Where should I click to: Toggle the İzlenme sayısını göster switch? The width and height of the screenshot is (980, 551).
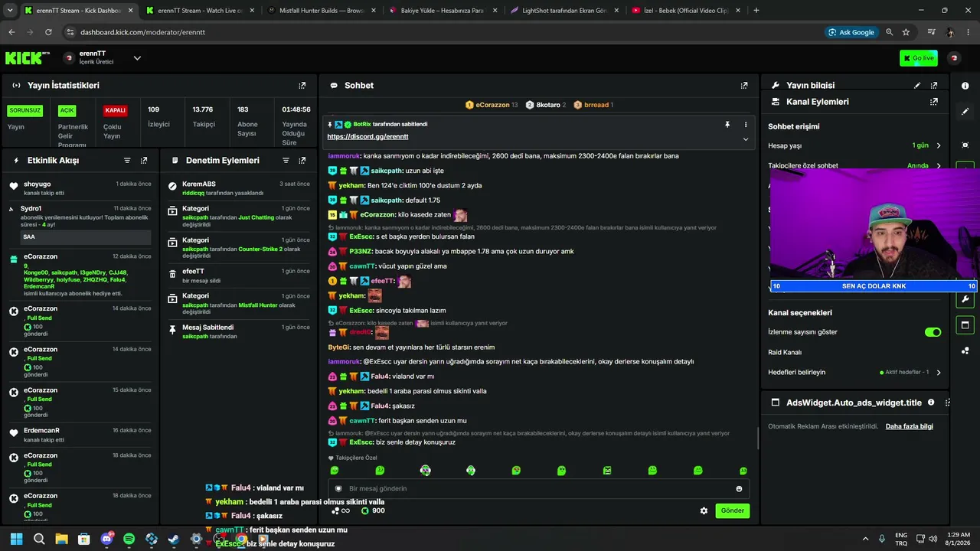pyautogui.click(x=933, y=332)
